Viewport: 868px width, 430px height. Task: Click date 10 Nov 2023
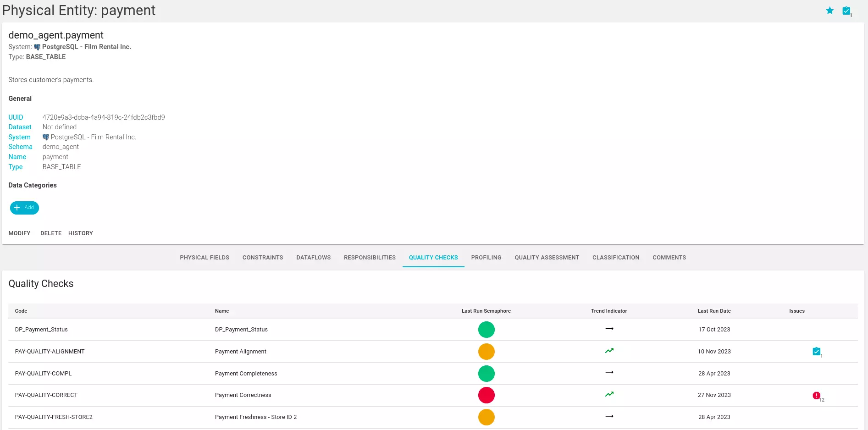click(714, 352)
